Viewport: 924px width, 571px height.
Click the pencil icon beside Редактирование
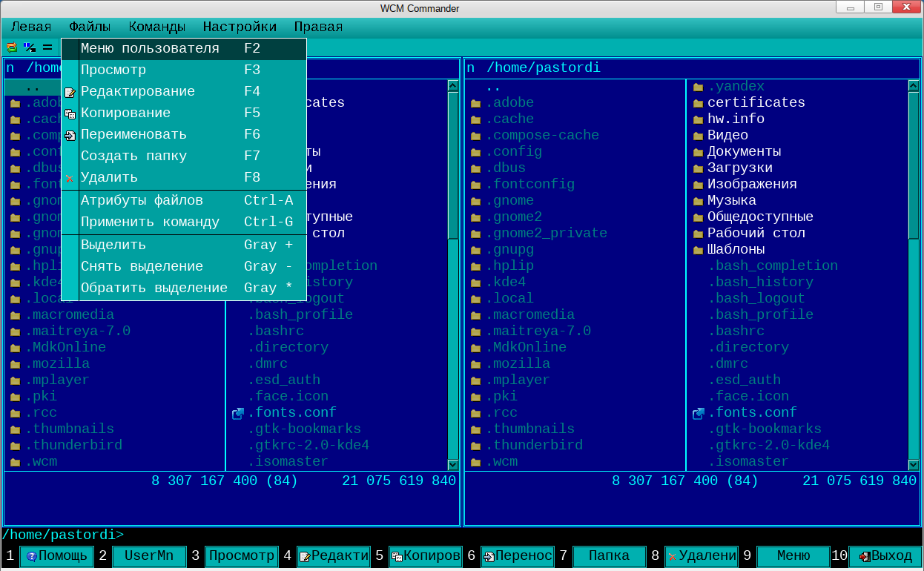click(70, 92)
